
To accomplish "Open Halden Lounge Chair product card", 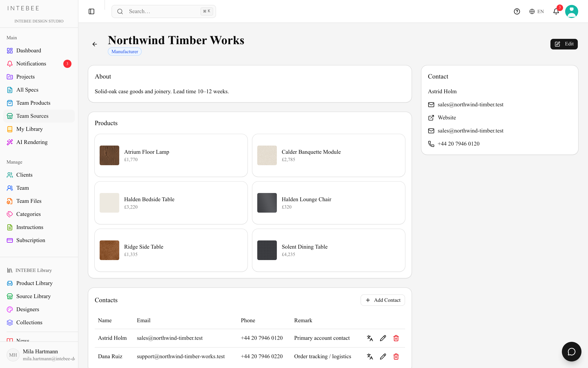I will click(x=329, y=203).
